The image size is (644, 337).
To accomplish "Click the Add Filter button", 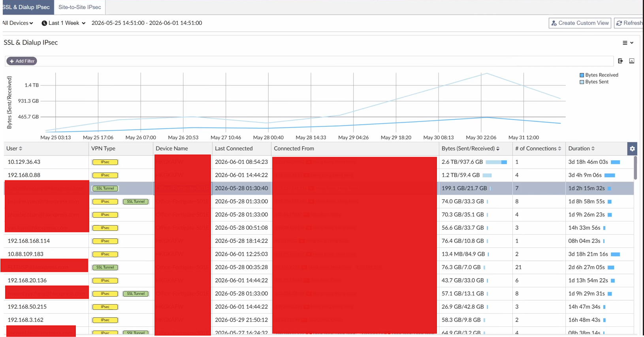I will pos(22,61).
